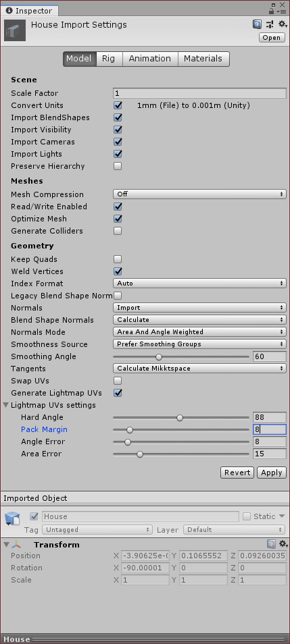Viewport: 290px width, 644px height.
Task: Switch to the Materials tab
Action: tap(203, 59)
